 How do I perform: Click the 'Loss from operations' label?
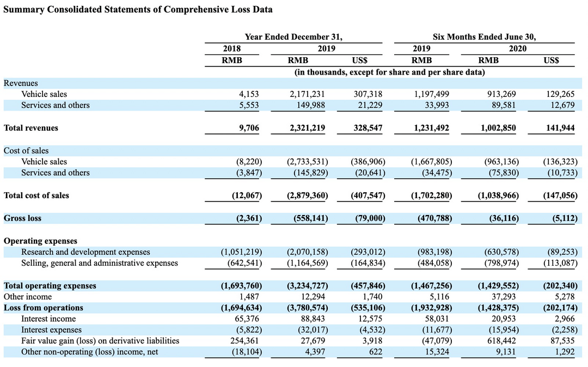coord(44,308)
